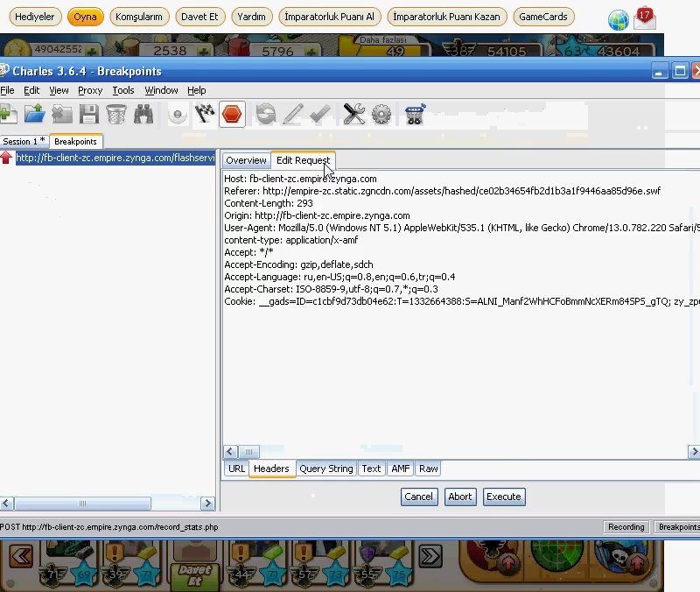Click the breakpoint list scrollbar thumb
This screenshot has height=592, width=700.
(82, 504)
